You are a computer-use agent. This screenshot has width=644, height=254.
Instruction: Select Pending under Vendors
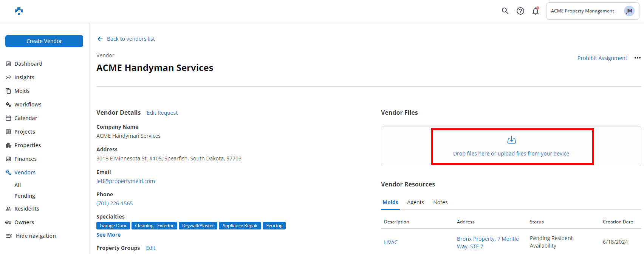pyautogui.click(x=25, y=196)
